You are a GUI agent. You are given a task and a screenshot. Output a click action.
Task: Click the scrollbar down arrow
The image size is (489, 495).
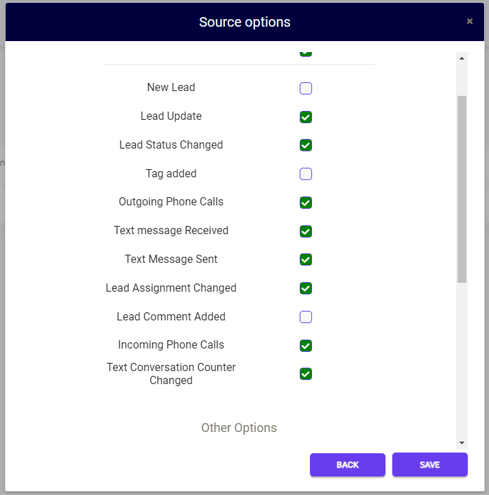[x=462, y=443]
